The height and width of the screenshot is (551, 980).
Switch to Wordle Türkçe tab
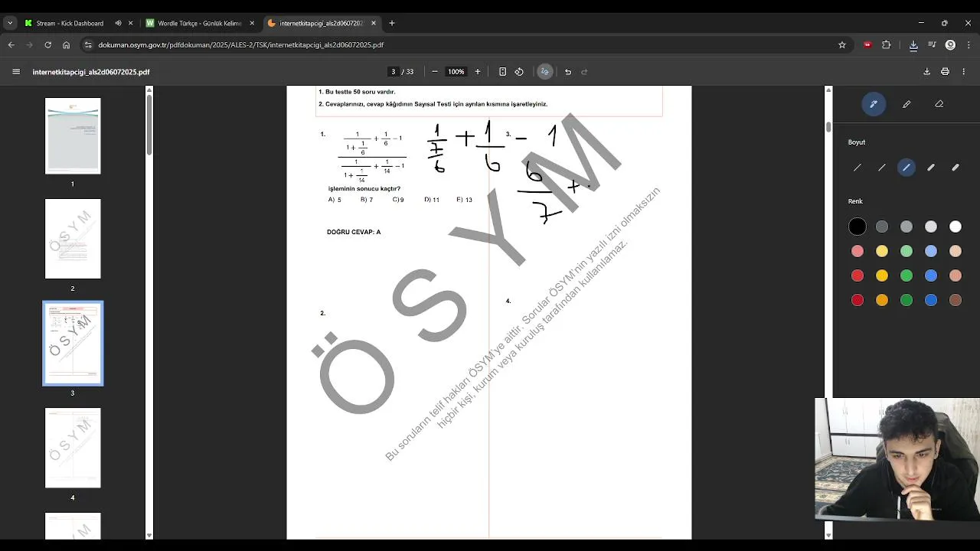tap(198, 23)
